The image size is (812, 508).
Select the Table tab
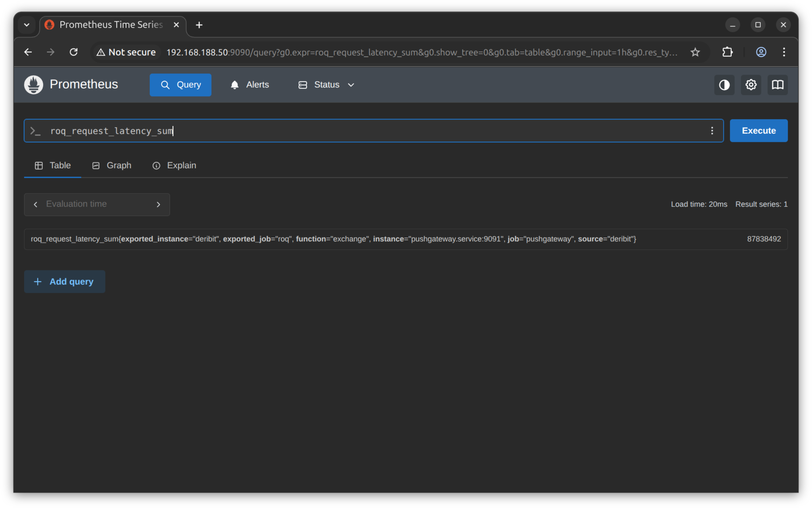coord(53,165)
